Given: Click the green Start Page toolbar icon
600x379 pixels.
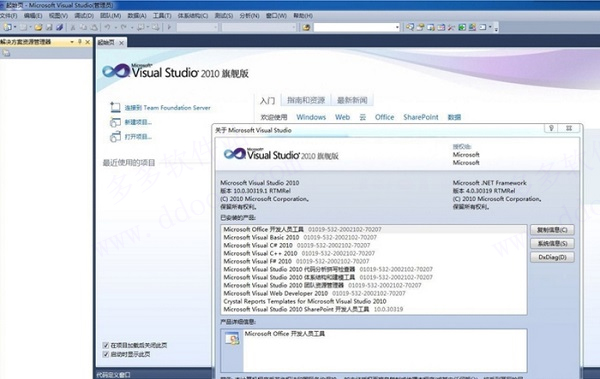Looking at the screenshot, I should click(x=462, y=27).
